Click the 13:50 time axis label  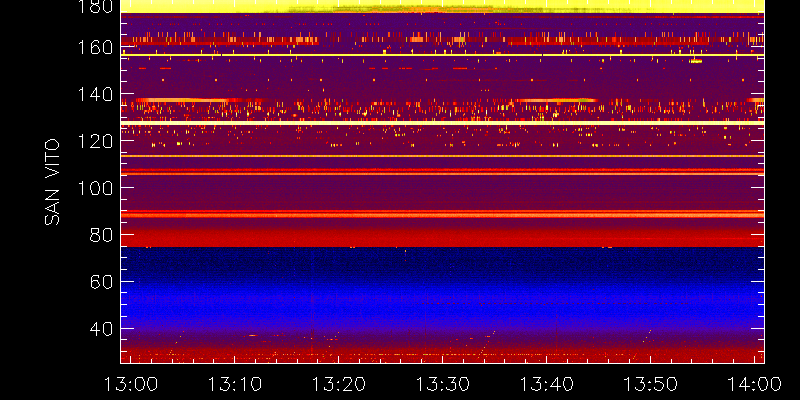tap(651, 384)
